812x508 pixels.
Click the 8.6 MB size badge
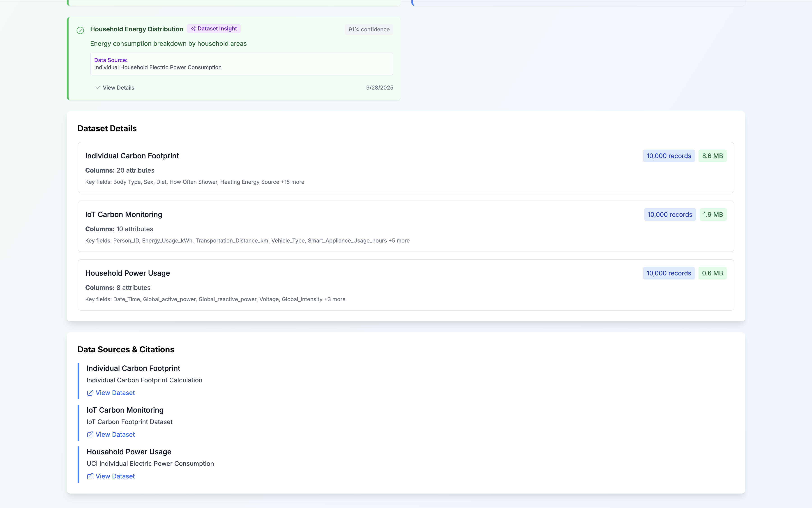(x=712, y=156)
